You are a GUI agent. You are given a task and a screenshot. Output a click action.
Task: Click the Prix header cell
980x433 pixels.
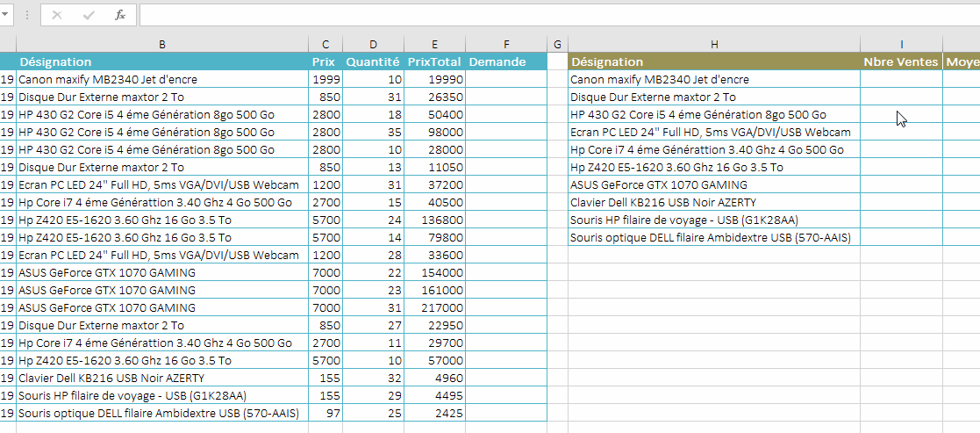325,61
